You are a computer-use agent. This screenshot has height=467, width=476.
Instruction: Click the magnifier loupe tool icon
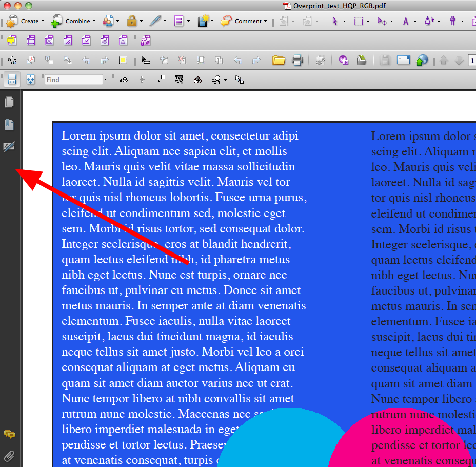coord(216,80)
